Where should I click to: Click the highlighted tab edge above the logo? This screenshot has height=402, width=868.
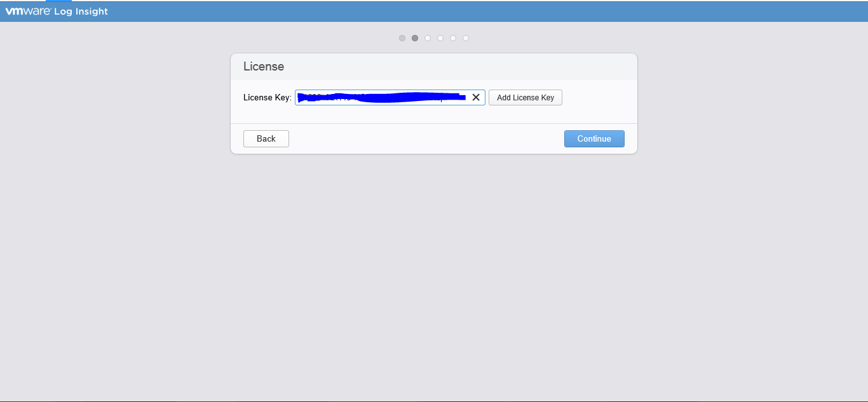tap(58, 1)
